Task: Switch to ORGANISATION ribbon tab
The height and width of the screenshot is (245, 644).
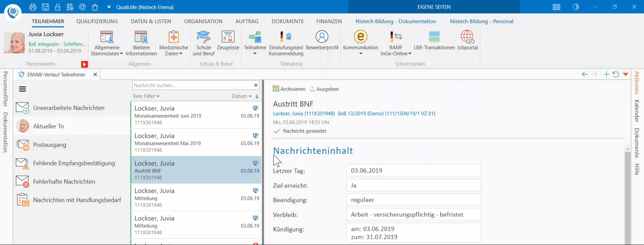Action: pyautogui.click(x=203, y=21)
